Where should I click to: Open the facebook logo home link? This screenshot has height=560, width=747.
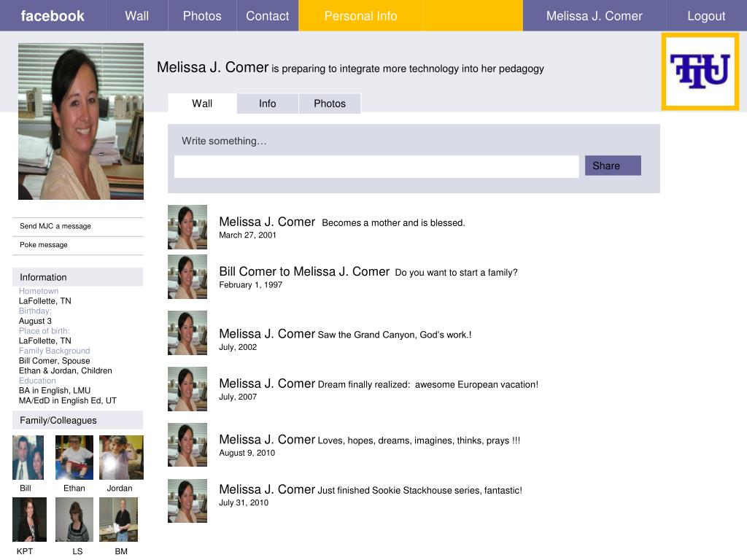click(53, 16)
